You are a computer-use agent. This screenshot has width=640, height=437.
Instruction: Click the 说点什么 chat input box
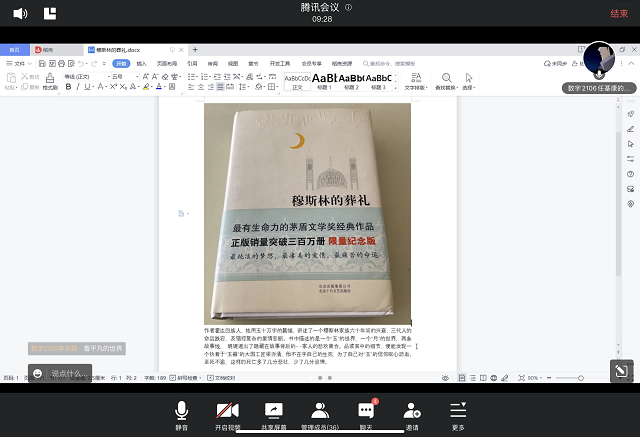pyautogui.click(x=69, y=373)
